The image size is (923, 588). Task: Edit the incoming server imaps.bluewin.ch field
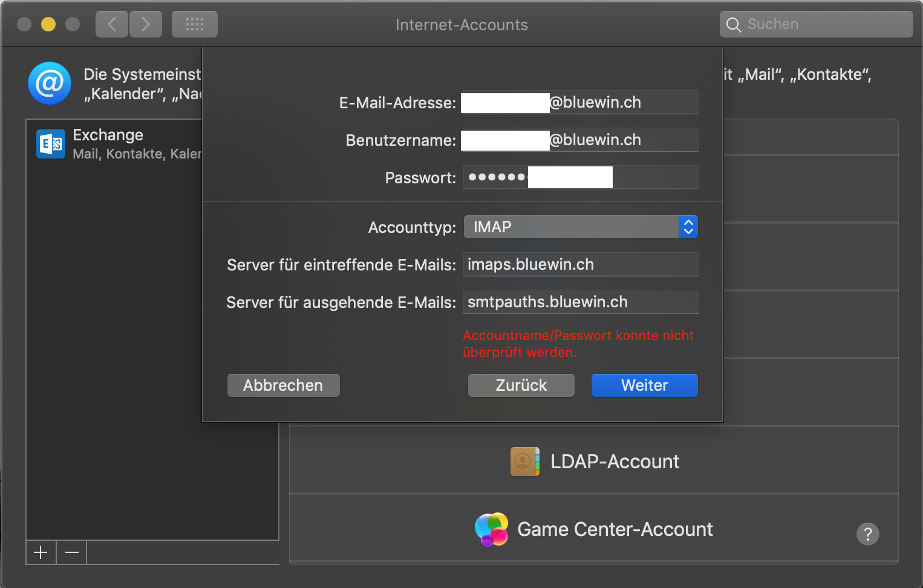[x=581, y=264]
